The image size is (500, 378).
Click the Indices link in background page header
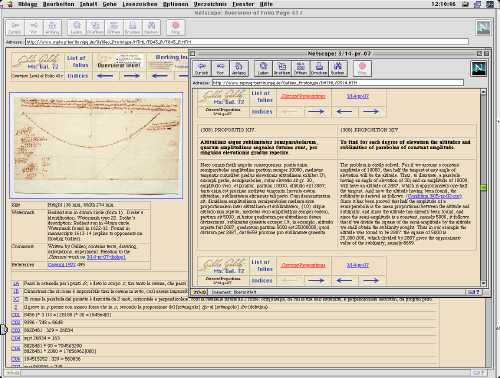[78, 76]
